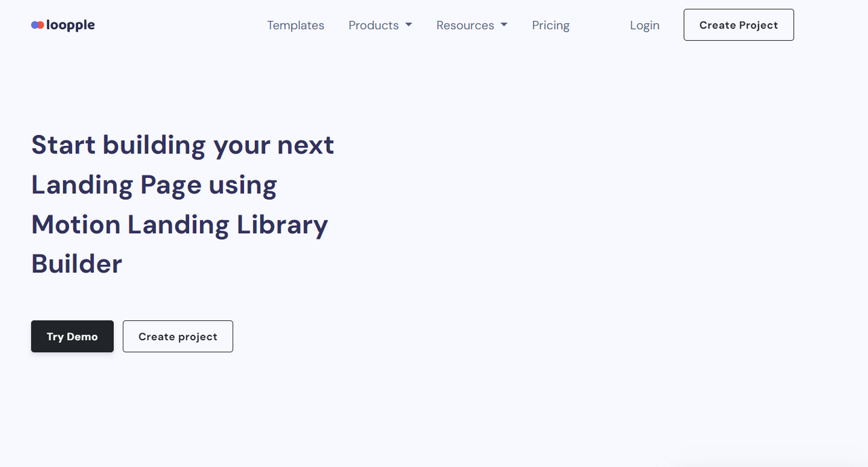Expand the Products dropdown menu
Viewport: 868px width, 467px height.
[380, 25]
